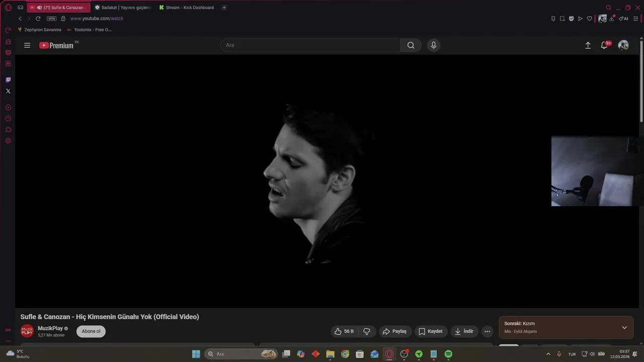Open the tab islands workspace icon
The image size is (644, 362).
(x=20, y=8)
